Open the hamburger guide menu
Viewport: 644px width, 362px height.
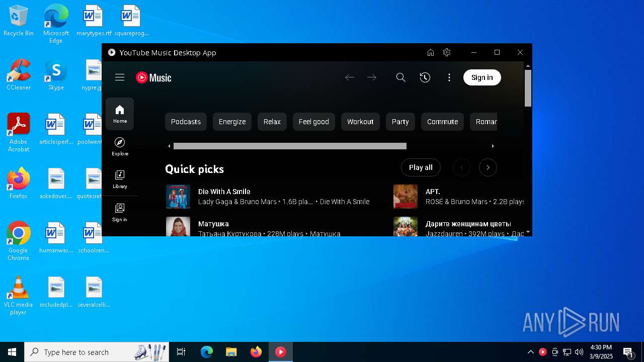(x=120, y=77)
